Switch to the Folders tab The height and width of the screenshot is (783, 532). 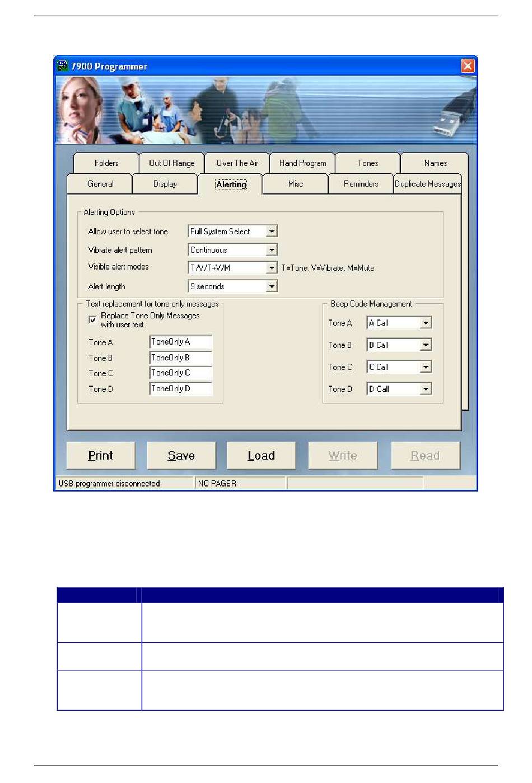tap(106, 163)
